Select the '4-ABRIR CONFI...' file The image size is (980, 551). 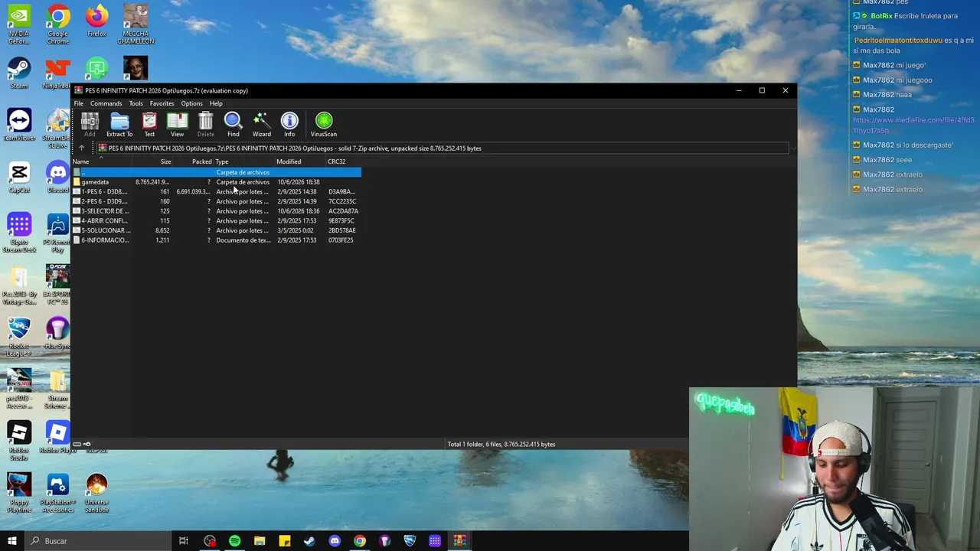click(216, 220)
